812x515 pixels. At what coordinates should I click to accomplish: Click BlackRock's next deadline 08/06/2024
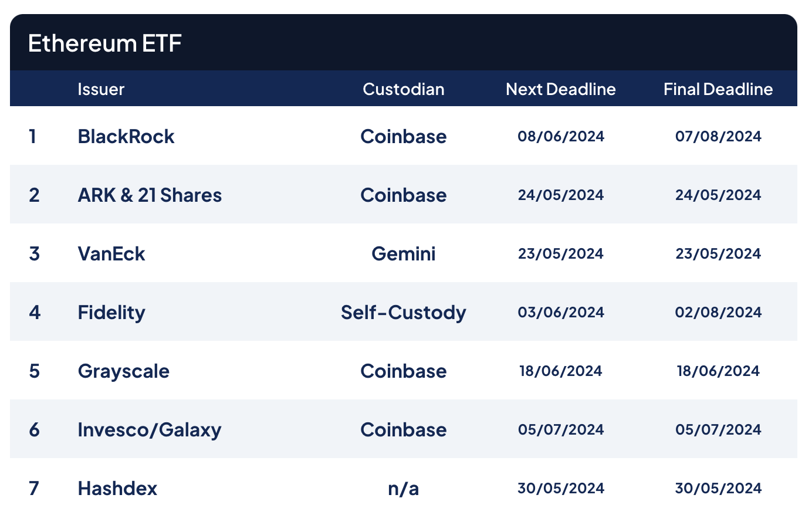point(560,137)
